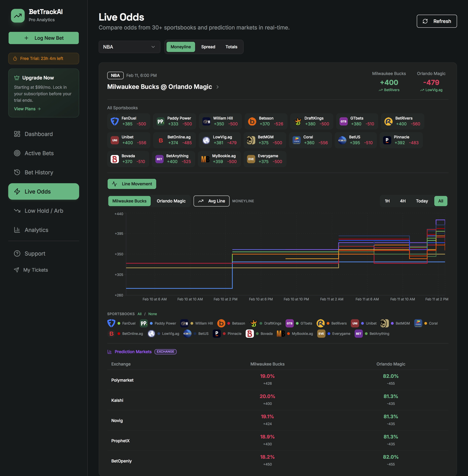The height and width of the screenshot is (476, 468).
Task: Click the Active Bets target icon
Action: click(x=17, y=153)
